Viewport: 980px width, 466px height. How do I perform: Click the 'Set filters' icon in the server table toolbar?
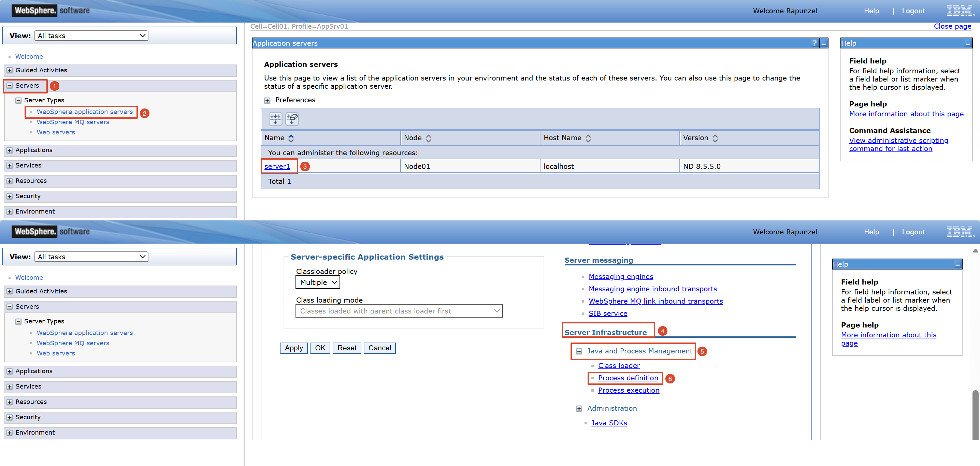(x=275, y=119)
